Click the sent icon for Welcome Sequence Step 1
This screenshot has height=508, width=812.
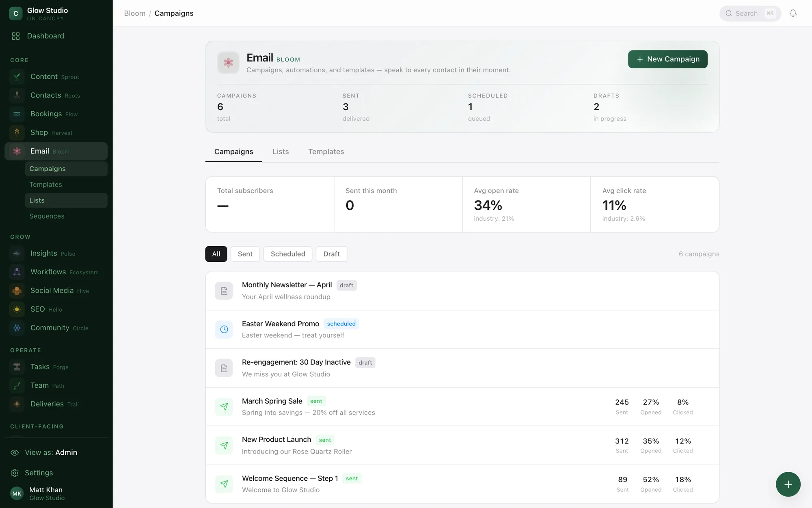224,484
